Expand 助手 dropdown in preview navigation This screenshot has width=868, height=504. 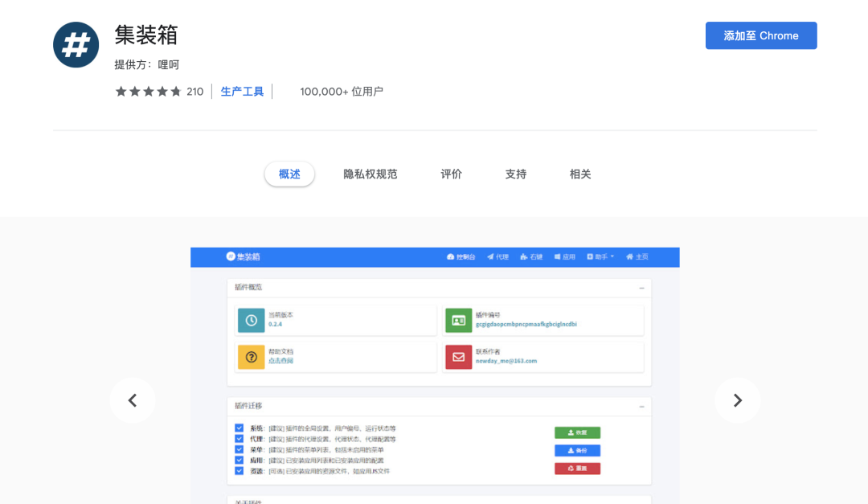[x=600, y=257]
